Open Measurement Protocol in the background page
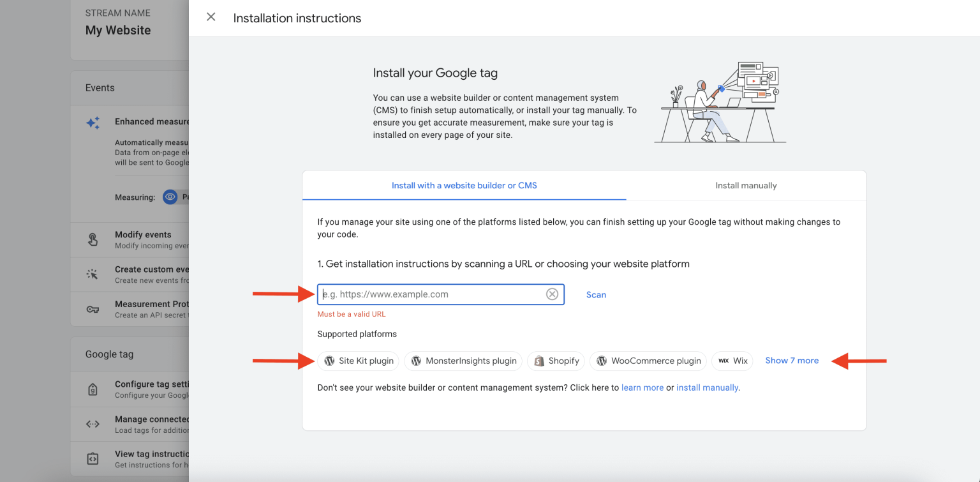The width and height of the screenshot is (980, 482). (130, 310)
